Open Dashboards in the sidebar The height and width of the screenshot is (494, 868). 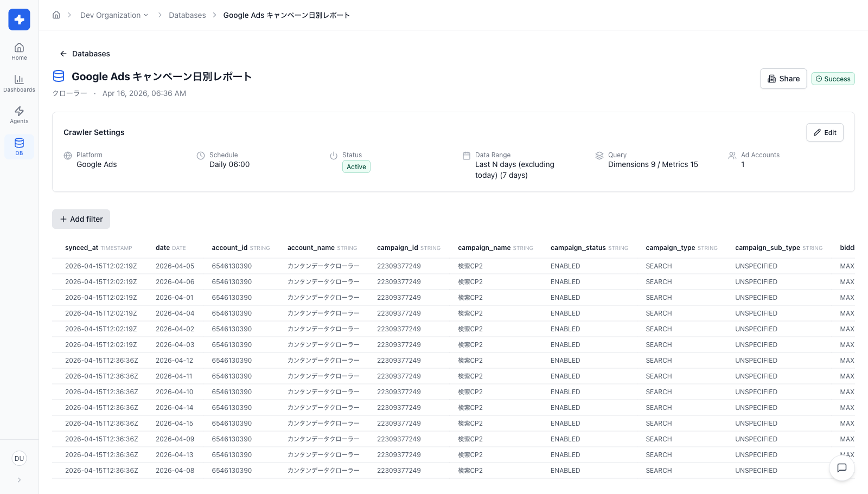19,84
